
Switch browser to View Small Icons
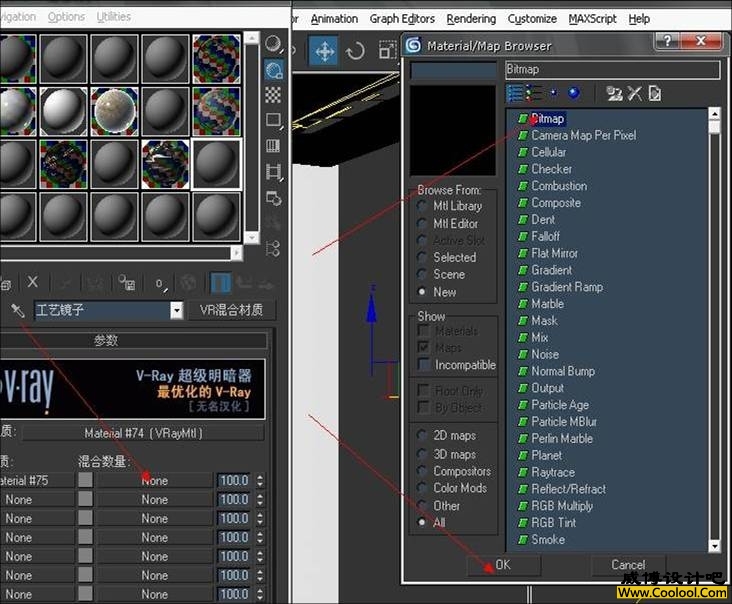point(554,93)
